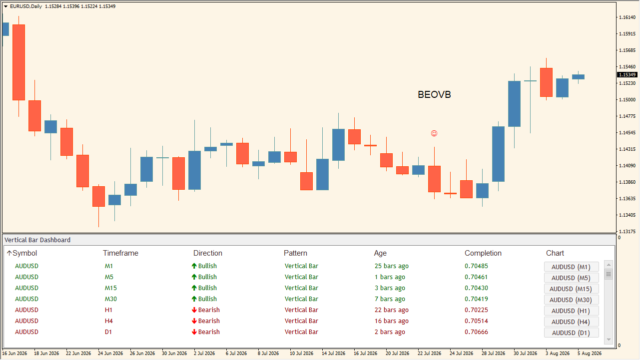Click the completion value 0.70514
Screen dimensions: 640x360
[476, 321]
